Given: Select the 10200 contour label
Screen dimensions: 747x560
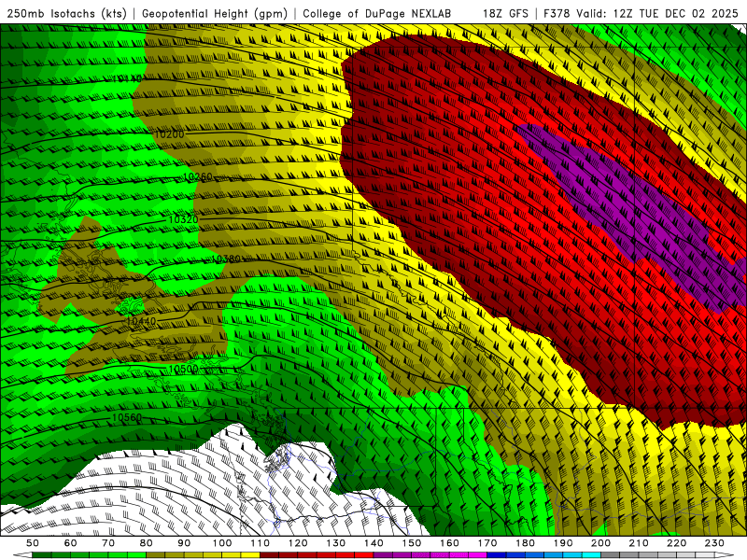Looking at the screenshot, I should pos(170,134).
